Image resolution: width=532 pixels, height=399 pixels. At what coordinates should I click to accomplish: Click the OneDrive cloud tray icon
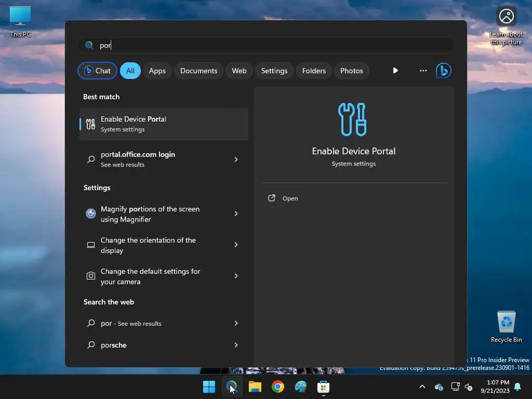pyautogui.click(x=438, y=387)
